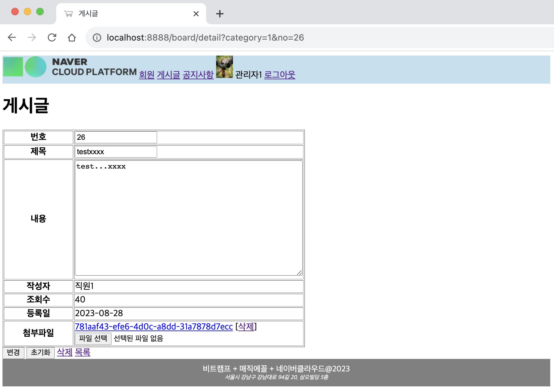554x392 pixels.
Task: Click the 게시글 page heading
Action: coord(26,105)
